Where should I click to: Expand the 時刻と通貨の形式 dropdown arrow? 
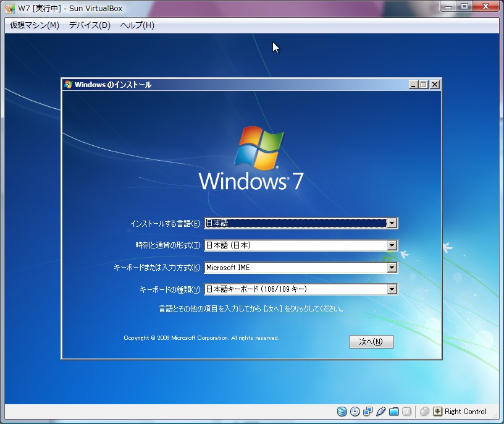click(392, 245)
